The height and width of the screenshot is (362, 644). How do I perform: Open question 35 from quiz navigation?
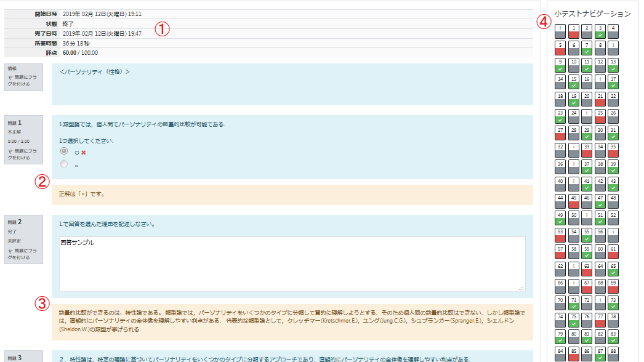pyautogui.click(x=613, y=150)
